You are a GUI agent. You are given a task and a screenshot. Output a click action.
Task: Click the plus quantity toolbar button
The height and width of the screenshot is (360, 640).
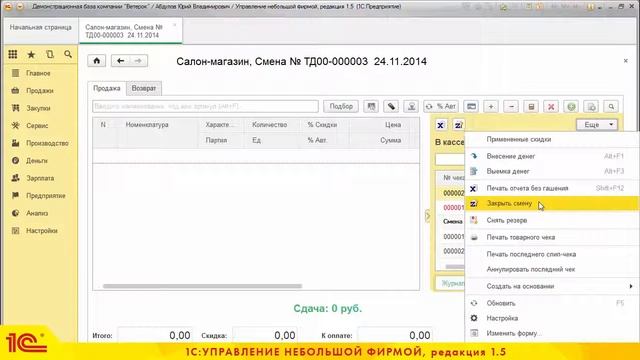pos(491,107)
